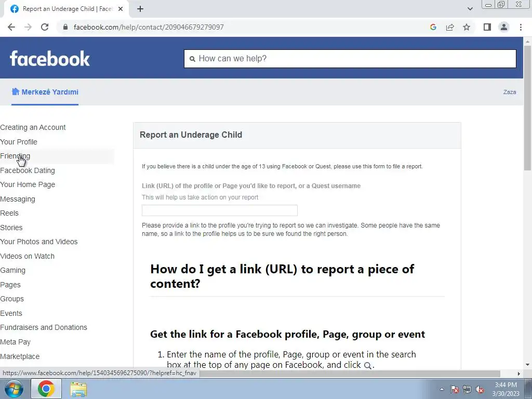Open Creating an Account help topic
Viewport: 532px width, 399px height.
pyautogui.click(x=33, y=127)
